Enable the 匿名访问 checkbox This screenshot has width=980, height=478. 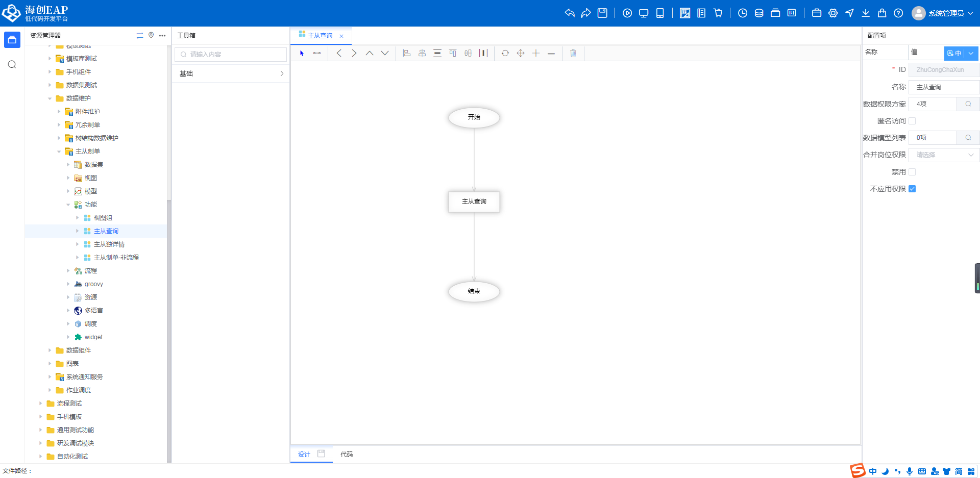[912, 121]
